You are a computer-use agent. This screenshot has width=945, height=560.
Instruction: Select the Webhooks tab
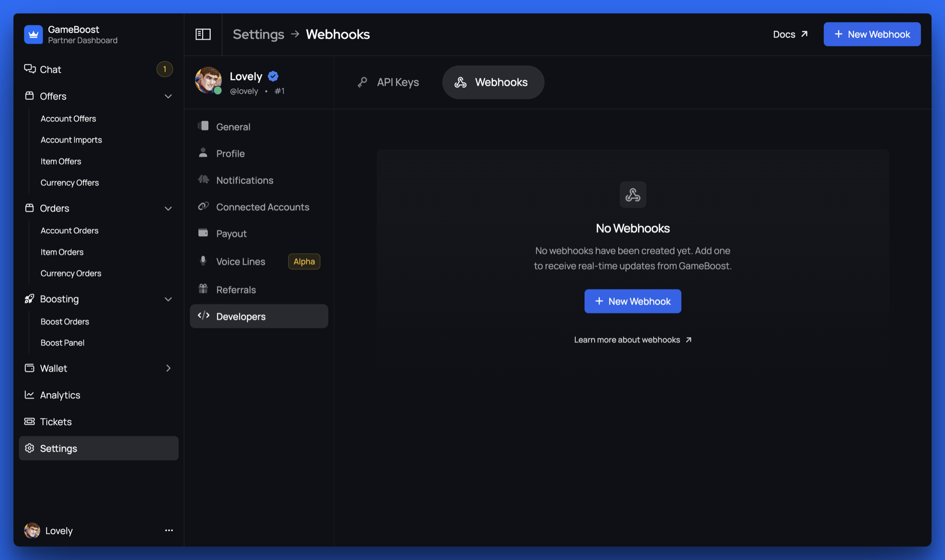point(493,82)
